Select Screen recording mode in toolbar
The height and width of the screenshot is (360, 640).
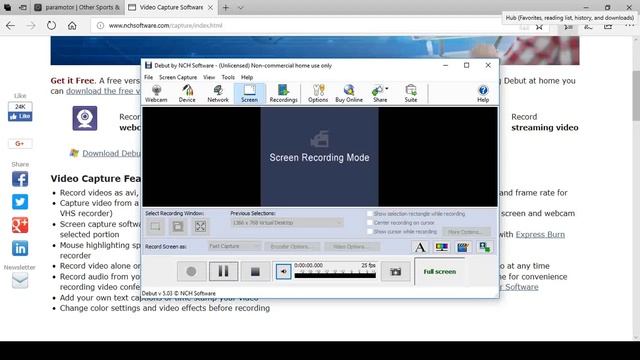pos(249,93)
